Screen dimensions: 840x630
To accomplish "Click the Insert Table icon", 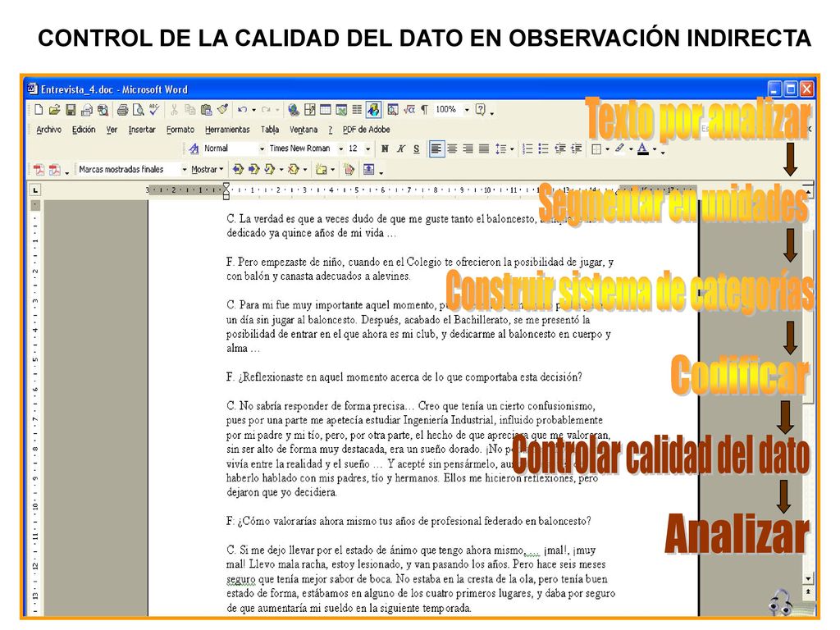I will (325, 110).
